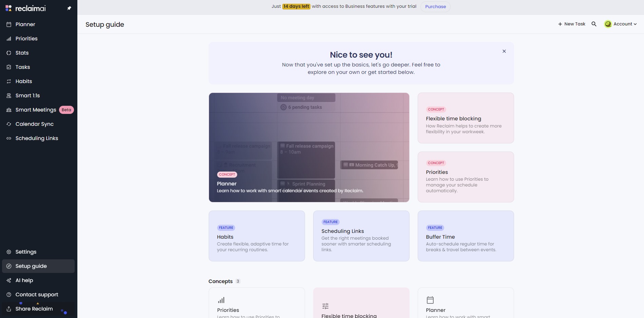Open Smart Meetings
The width and height of the screenshot is (644, 318).
click(x=38, y=110)
